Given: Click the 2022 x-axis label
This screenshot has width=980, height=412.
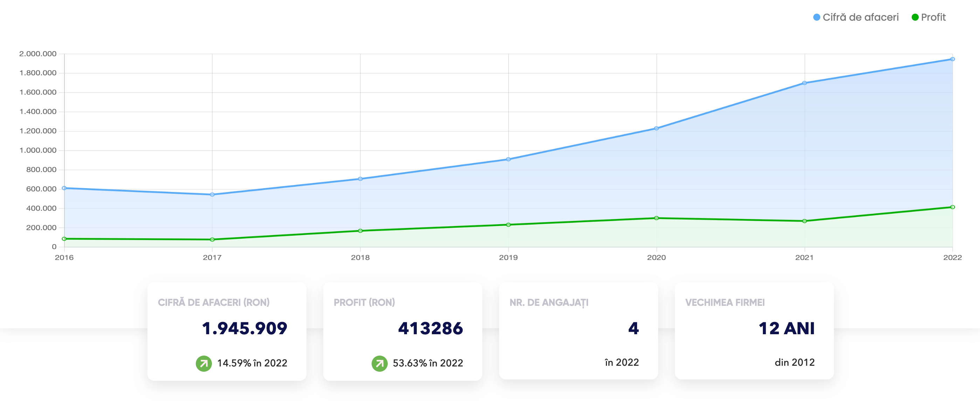Looking at the screenshot, I should (952, 257).
